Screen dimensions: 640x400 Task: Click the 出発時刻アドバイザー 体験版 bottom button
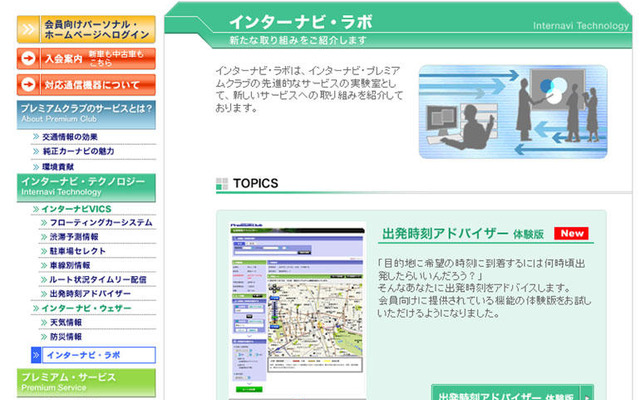[x=512, y=393]
